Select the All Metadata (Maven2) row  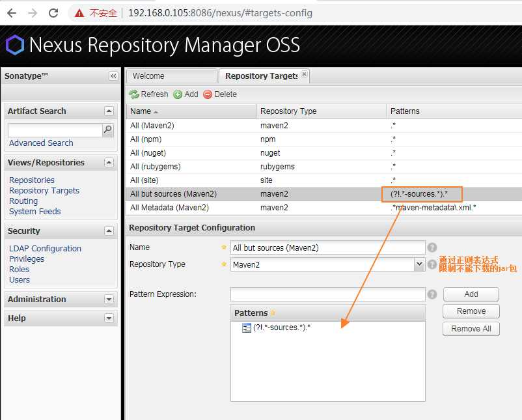pyautogui.click(x=324, y=208)
